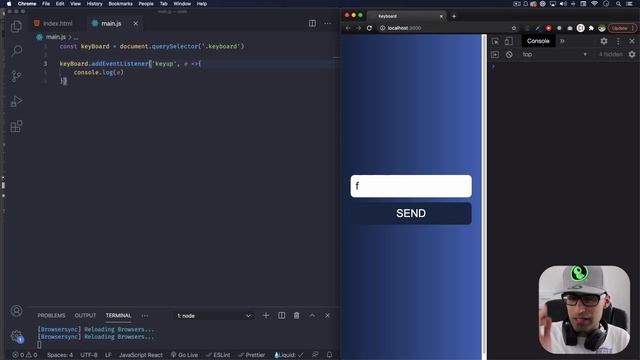Split the editor to the right

(312, 23)
